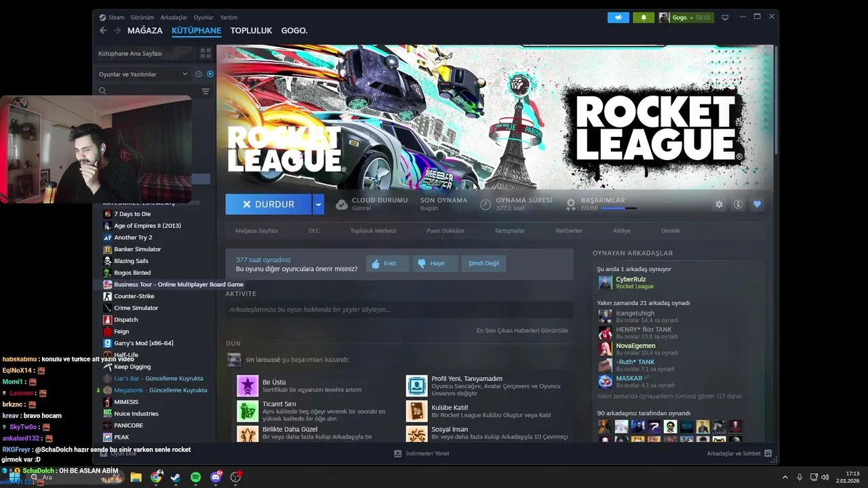Open Spotify from the taskbar
The image size is (868, 488).
coord(195,477)
